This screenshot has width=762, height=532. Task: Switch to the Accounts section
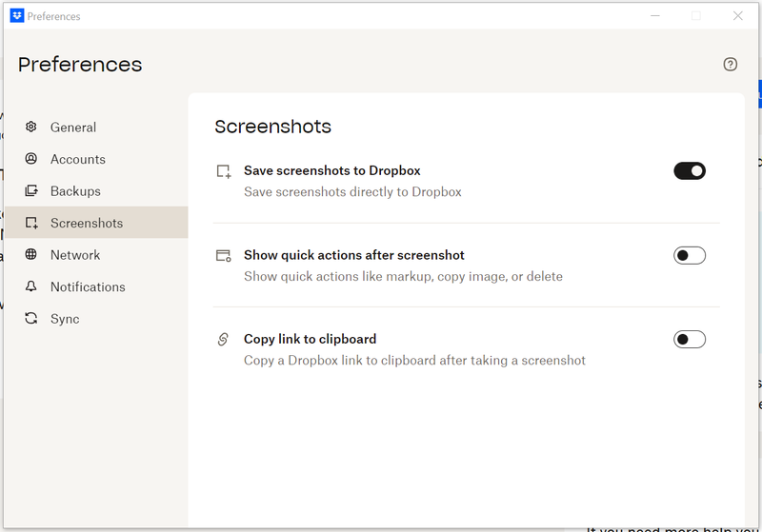pos(78,160)
